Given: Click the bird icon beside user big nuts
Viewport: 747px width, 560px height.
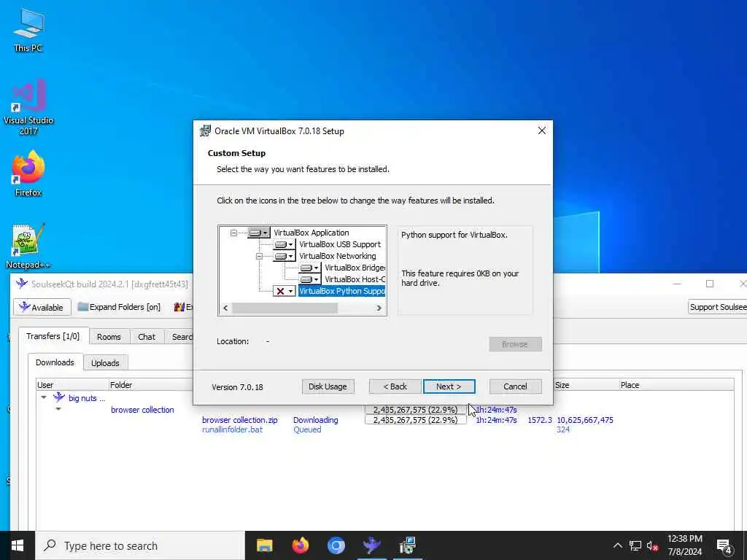Looking at the screenshot, I should tap(59, 397).
